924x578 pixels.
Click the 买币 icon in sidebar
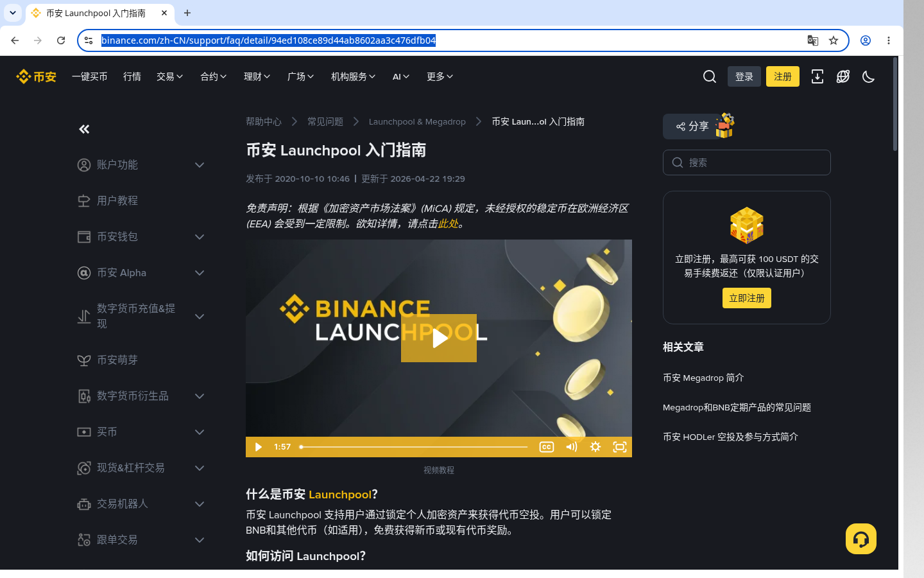[84, 432]
